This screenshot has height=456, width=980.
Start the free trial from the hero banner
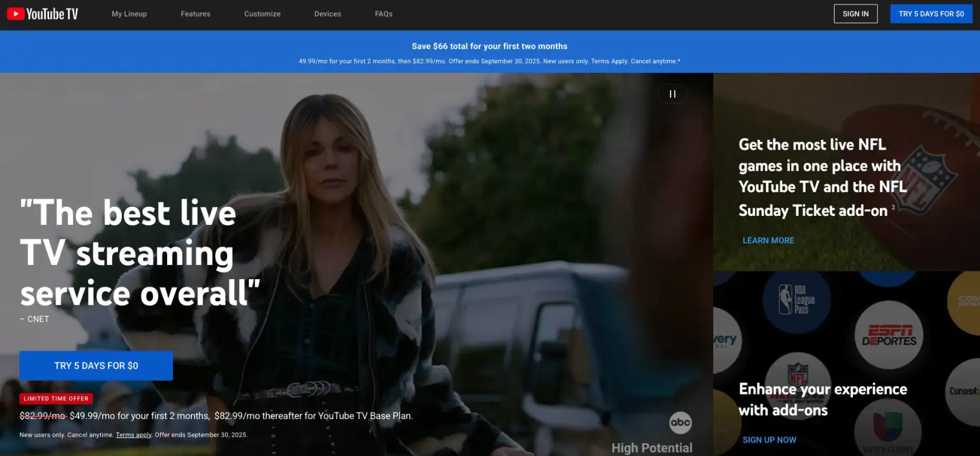coord(96,365)
